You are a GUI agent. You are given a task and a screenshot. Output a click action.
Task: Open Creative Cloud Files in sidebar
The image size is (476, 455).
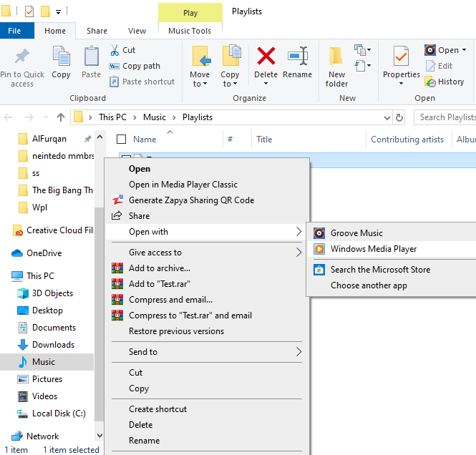pyautogui.click(x=53, y=230)
